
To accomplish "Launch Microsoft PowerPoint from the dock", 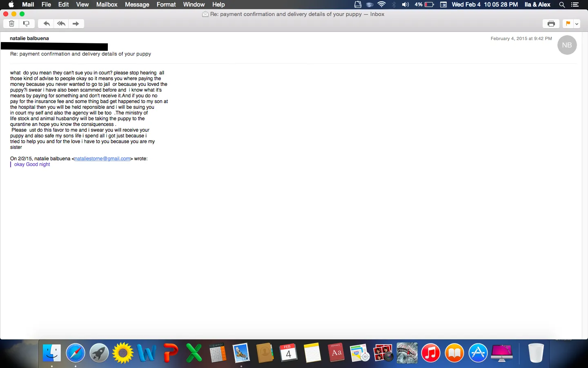I will pyautogui.click(x=170, y=353).
